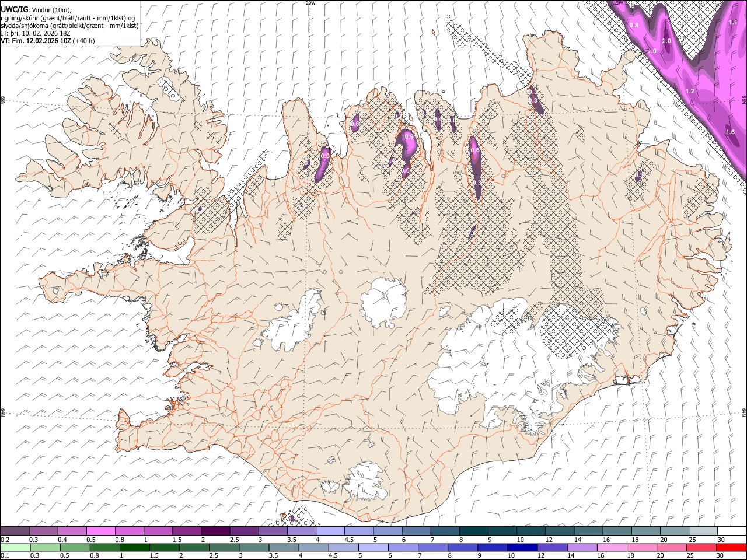Select the darkest green 1–1.5 rain legend swatch
The height and width of the screenshot is (560, 747).
(x=134, y=547)
